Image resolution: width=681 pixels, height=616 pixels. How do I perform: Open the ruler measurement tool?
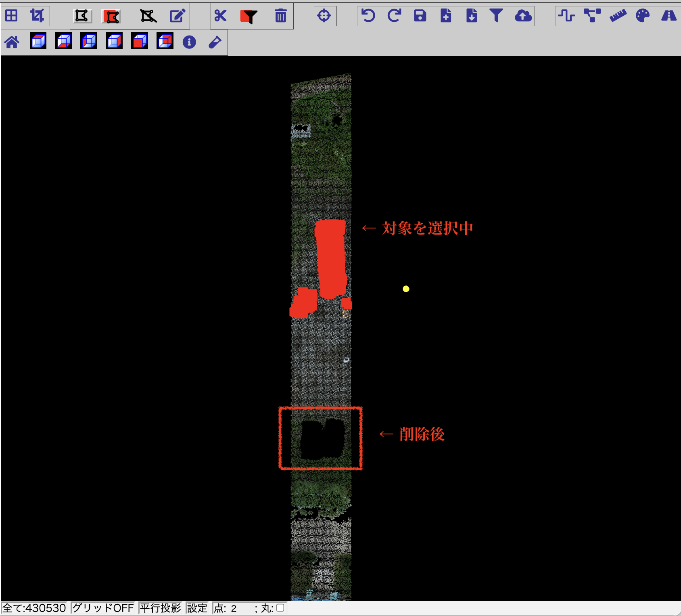(618, 16)
